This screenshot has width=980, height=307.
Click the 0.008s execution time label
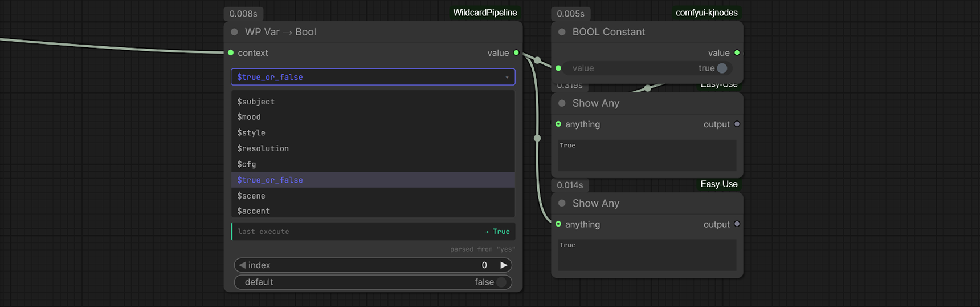click(x=243, y=14)
